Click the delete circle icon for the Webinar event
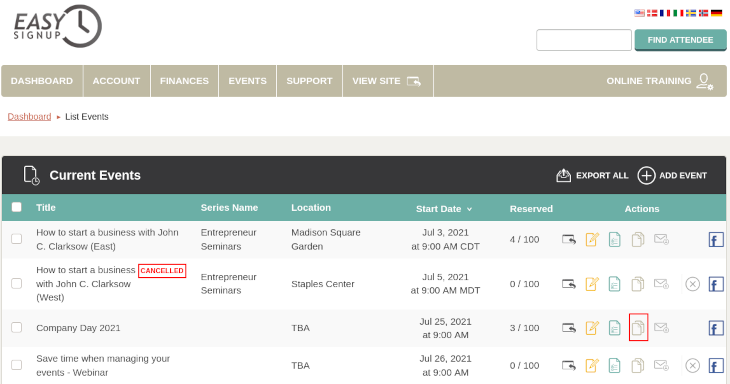This screenshot has height=384, width=730. [692, 365]
